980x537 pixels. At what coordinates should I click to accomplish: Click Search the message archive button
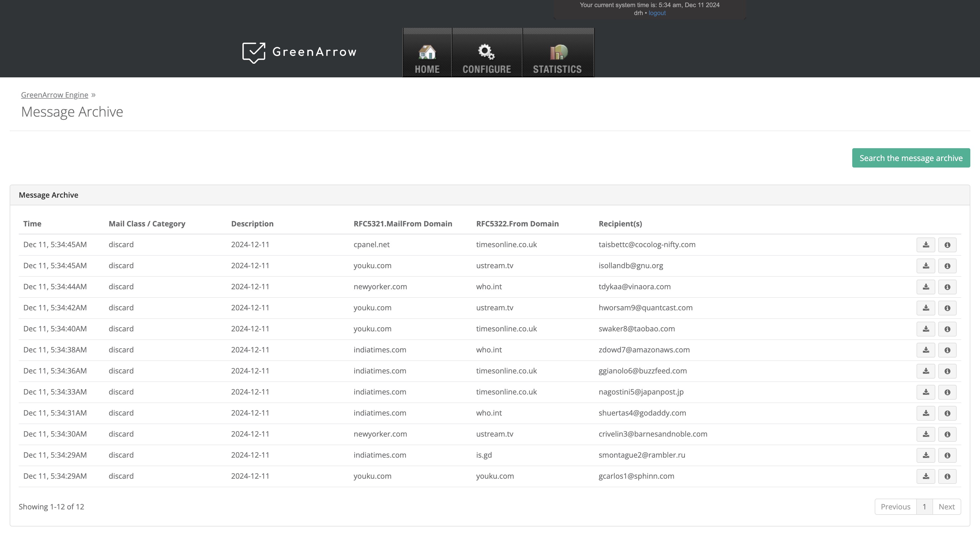pyautogui.click(x=911, y=158)
